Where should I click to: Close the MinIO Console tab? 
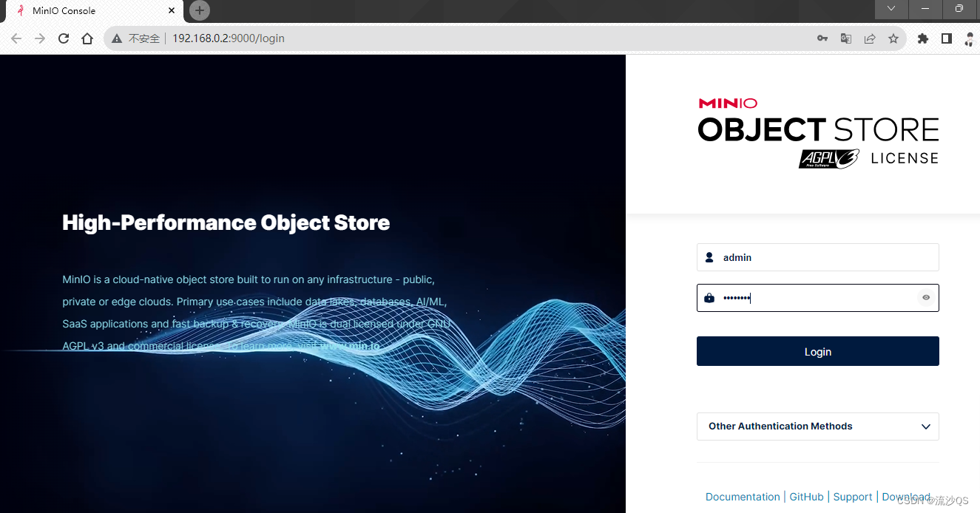[x=172, y=10]
